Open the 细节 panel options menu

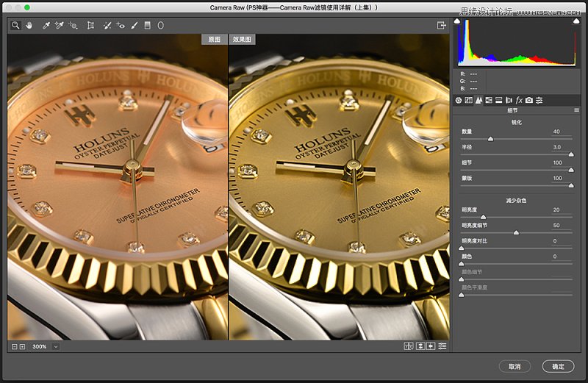point(576,110)
